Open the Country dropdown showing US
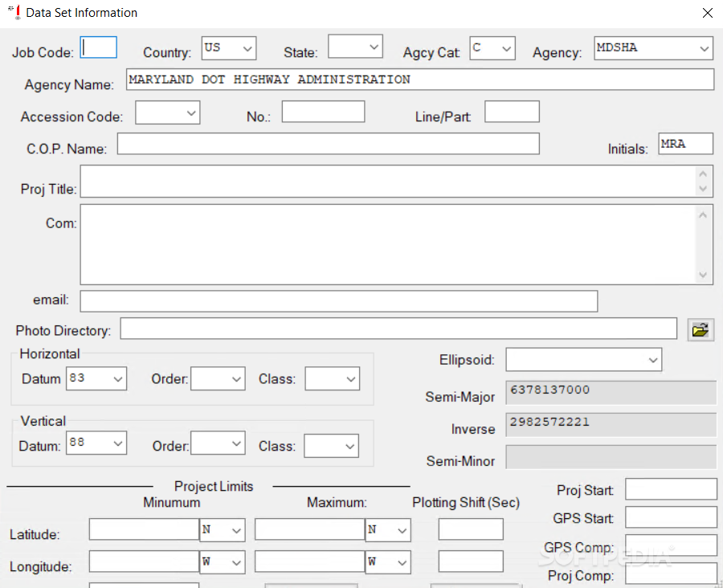The image size is (723, 588). tap(229, 48)
